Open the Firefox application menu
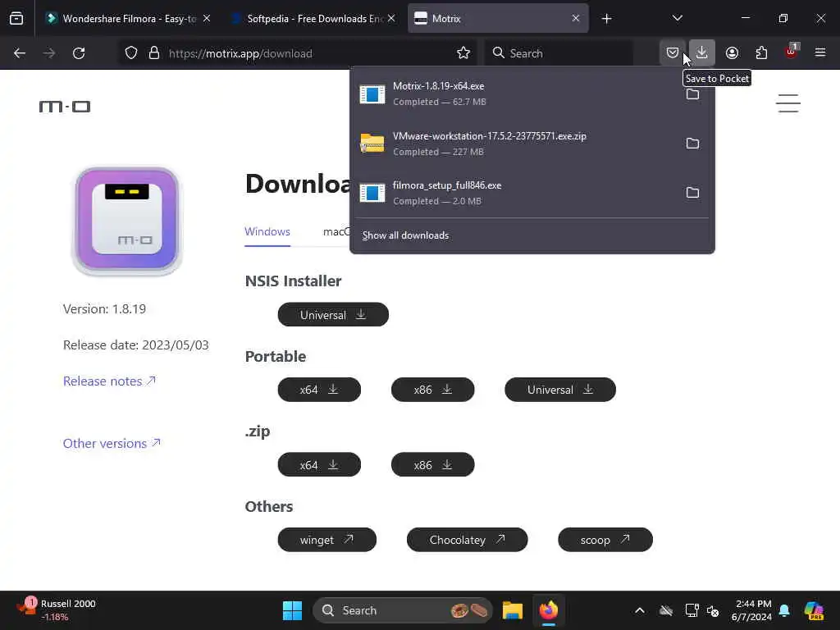The height and width of the screenshot is (630, 840). pyautogui.click(x=820, y=53)
